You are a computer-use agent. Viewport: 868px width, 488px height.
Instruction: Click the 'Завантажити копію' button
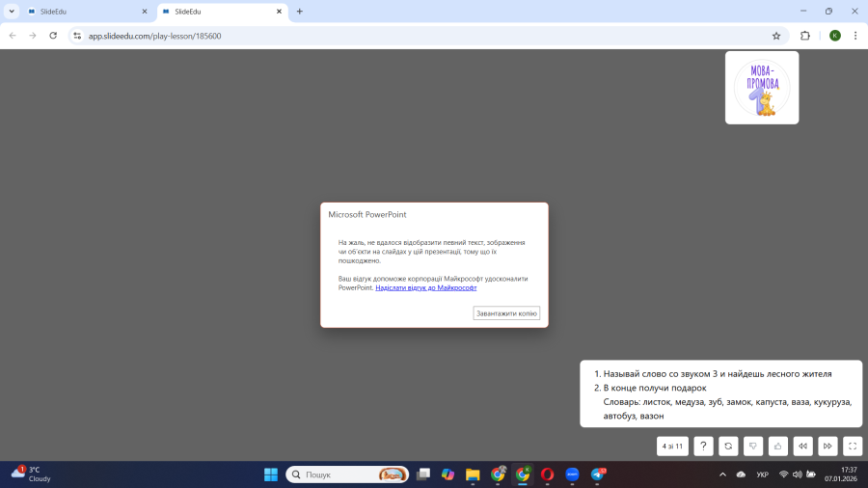point(506,313)
